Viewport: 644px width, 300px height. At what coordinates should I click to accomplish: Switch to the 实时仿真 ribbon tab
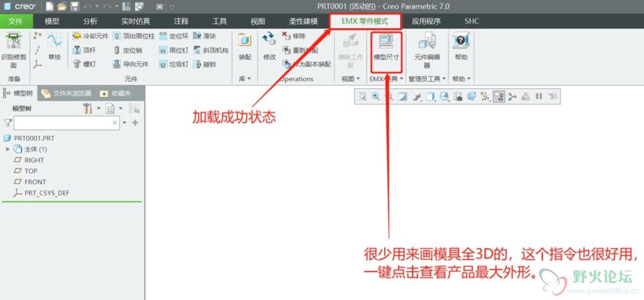(135, 21)
